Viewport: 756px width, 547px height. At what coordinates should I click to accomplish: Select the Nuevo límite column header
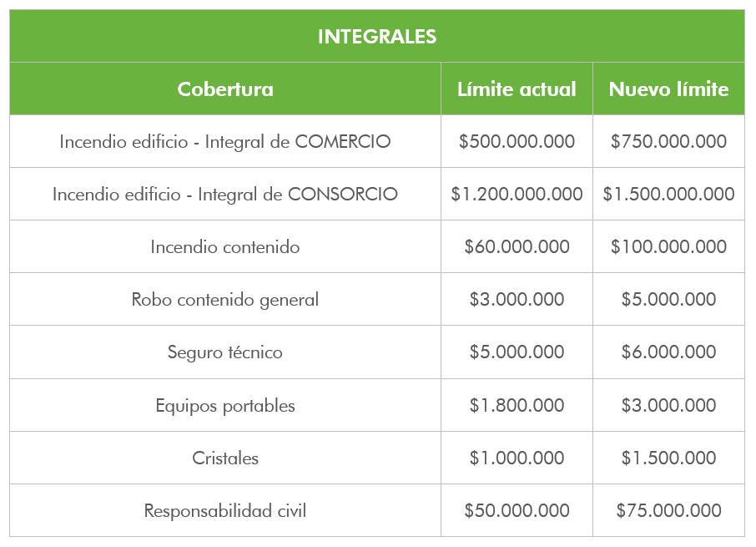click(668, 89)
